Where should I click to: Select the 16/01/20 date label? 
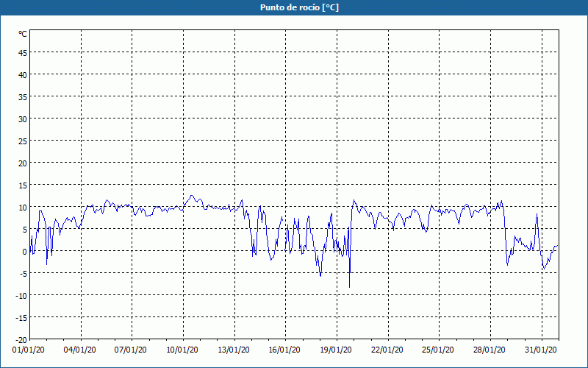click(x=284, y=350)
